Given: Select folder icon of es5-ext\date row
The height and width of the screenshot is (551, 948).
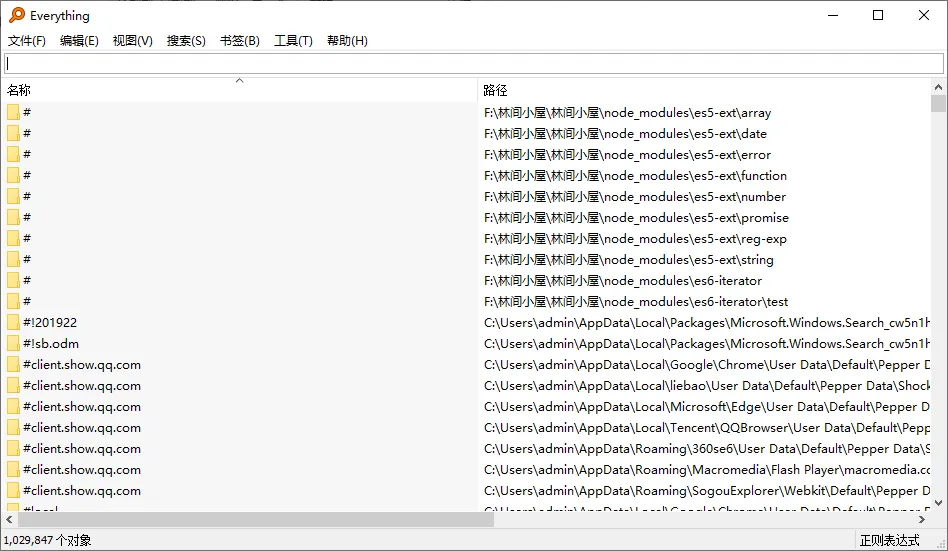Looking at the screenshot, I should click(13, 133).
